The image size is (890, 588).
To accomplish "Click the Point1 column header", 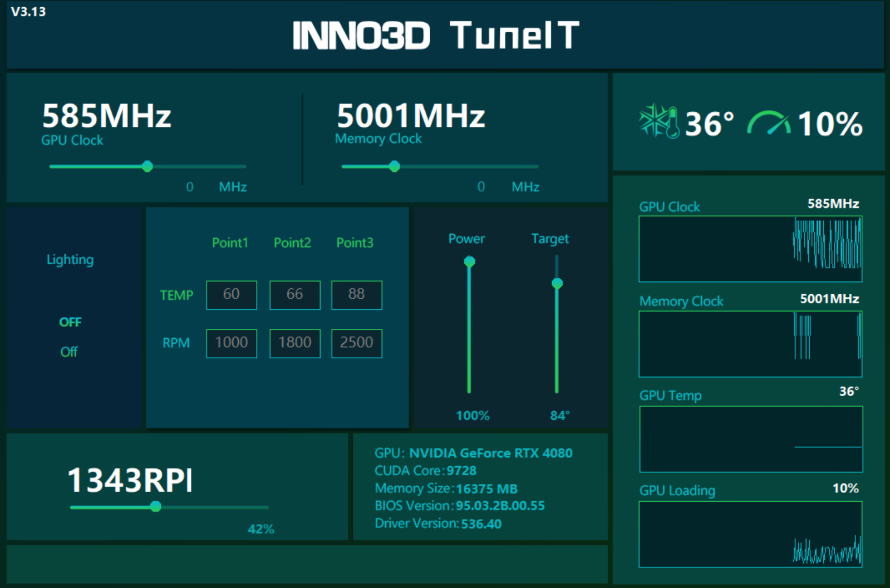I will 230,243.
